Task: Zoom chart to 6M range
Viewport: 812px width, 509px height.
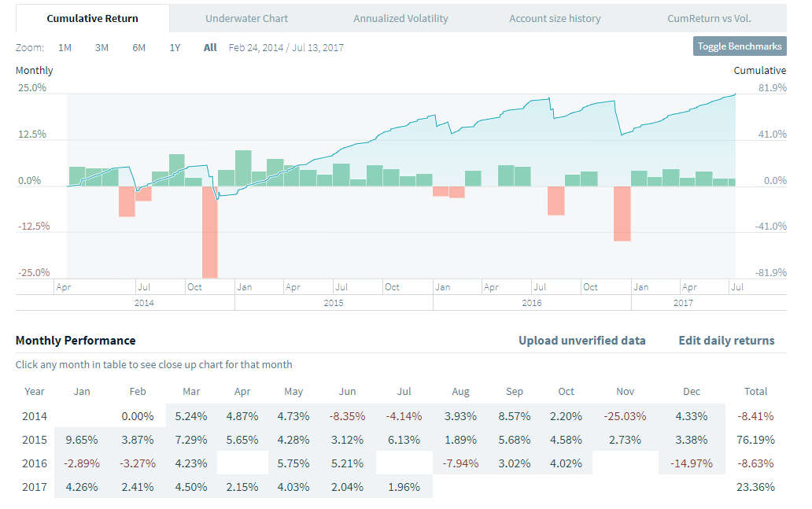Action: pyautogui.click(x=138, y=47)
